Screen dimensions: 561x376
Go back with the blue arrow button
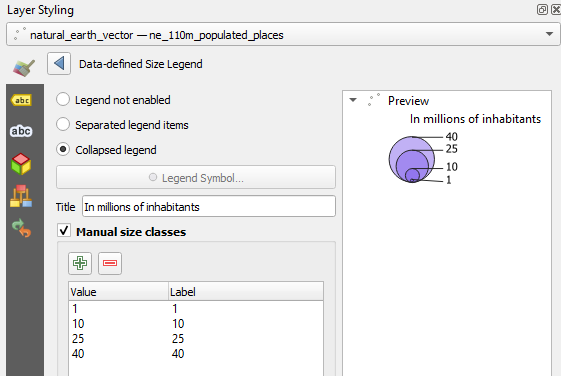[59, 64]
